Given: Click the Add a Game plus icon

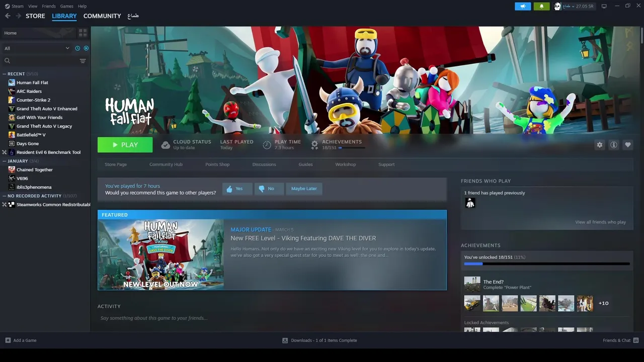Looking at the screenshot, I should pyautogui.click(x=8, y=340).
